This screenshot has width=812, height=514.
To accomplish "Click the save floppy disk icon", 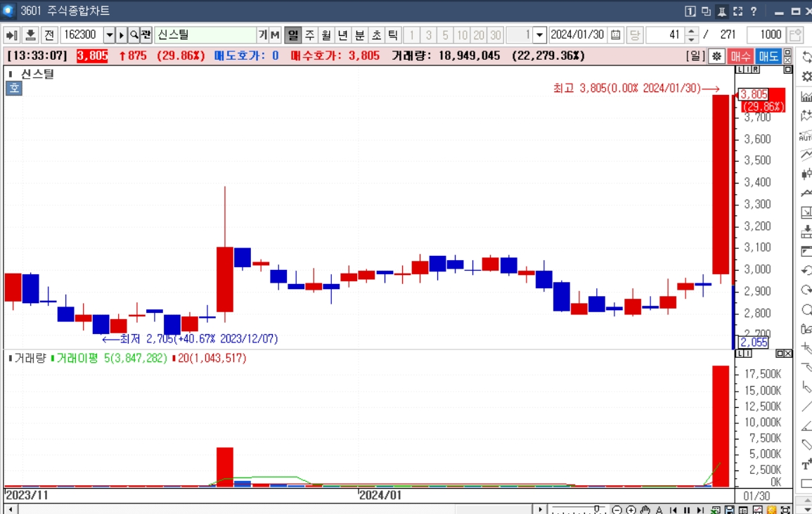I will pos(730,510).
